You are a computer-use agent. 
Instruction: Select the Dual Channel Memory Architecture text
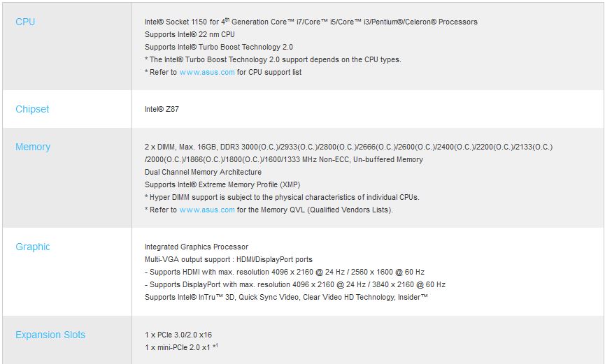(x=203, y=172)
